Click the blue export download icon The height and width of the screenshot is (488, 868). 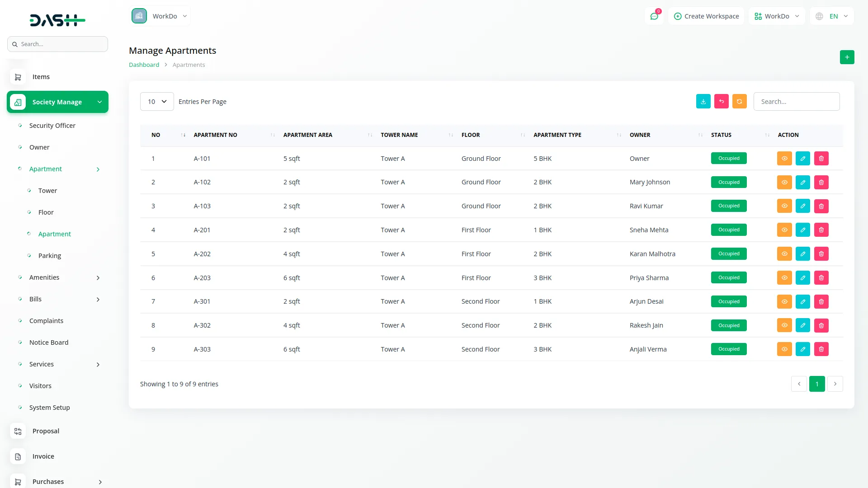pos(703,102)
